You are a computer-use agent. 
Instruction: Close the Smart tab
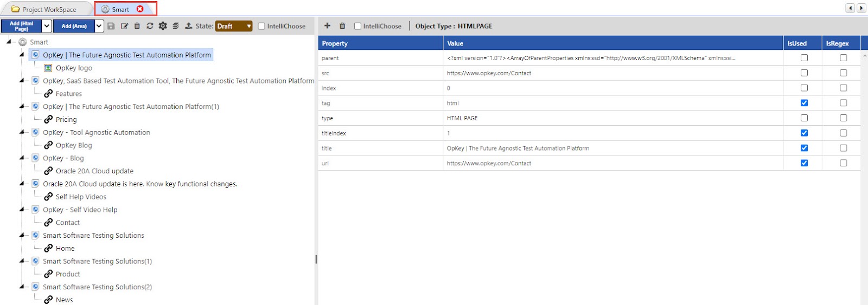tap(140, 9)
